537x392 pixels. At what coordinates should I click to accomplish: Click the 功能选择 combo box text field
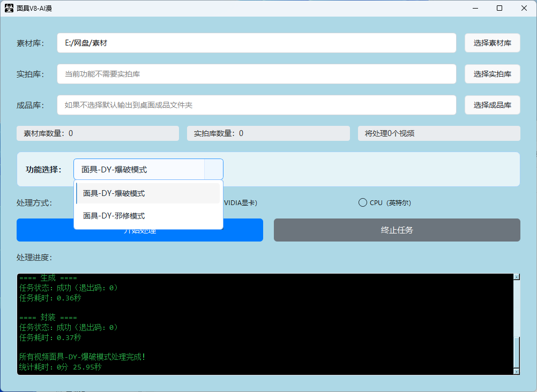[x=139, y=169]
